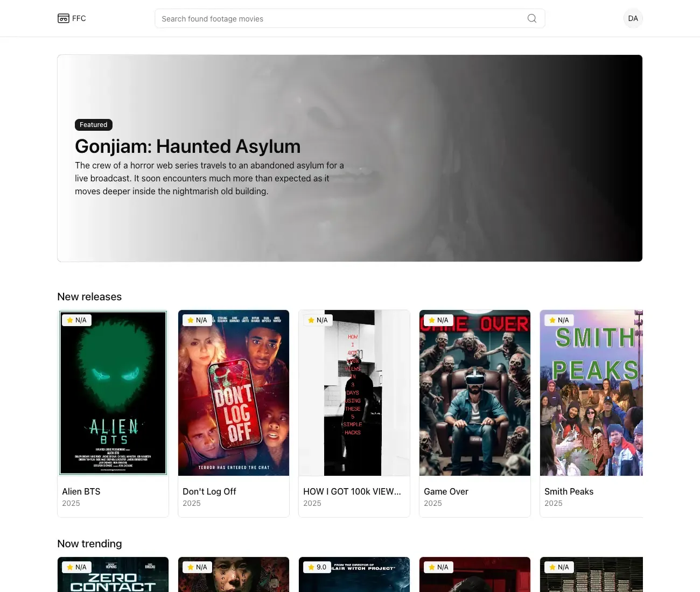700x592 pixels.
Task: Click the Smith Peaks movie title
Action: [x=569, y=491]
